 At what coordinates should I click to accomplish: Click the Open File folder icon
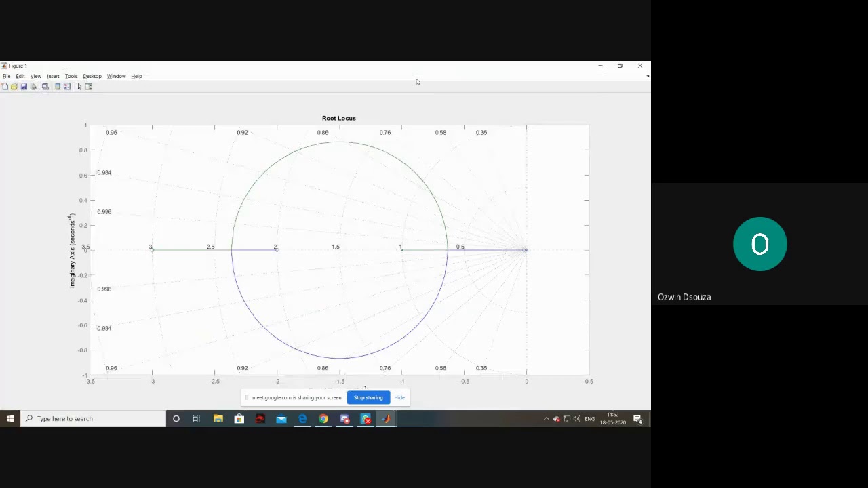tap(14, 87)
